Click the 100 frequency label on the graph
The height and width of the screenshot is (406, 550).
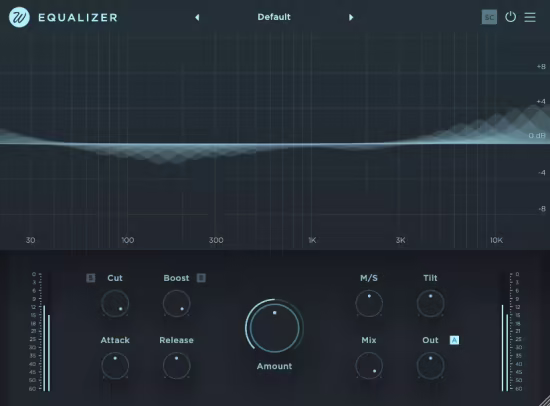coord(128,240)
